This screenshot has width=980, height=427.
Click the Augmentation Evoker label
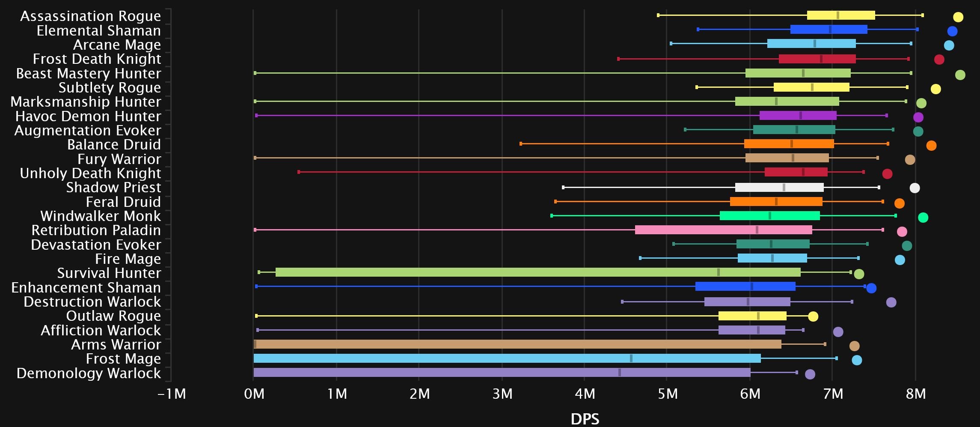[88, 130]
